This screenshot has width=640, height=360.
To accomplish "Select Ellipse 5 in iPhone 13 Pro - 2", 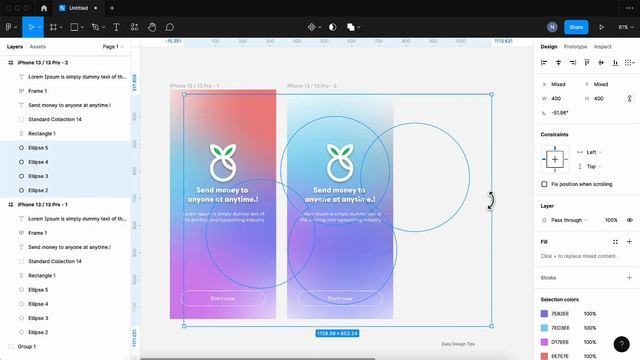I will click(x=65, y=148).
